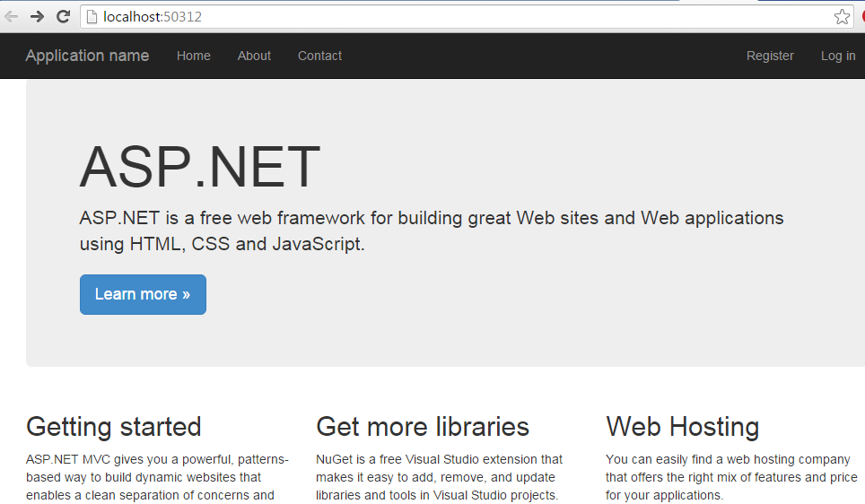
Task: Click the localhost:50312 address bar
Action: click(x=467, y=16)
